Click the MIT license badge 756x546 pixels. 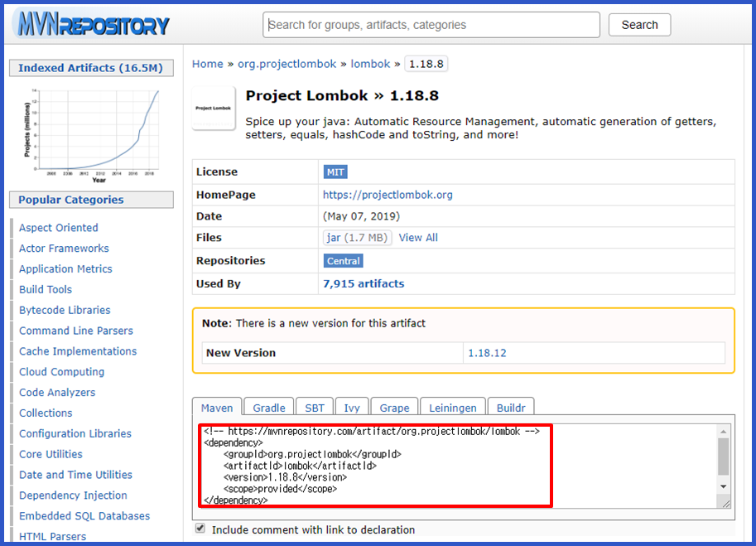click(335, 172)
